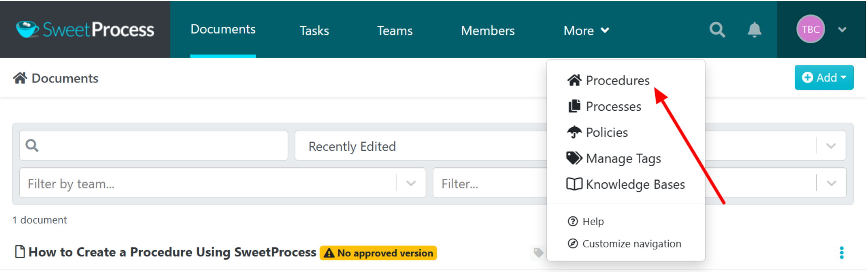Click the Knowledge Bases book icon
The height and width of the screenshot is (272, 868).
click(574, 184)
